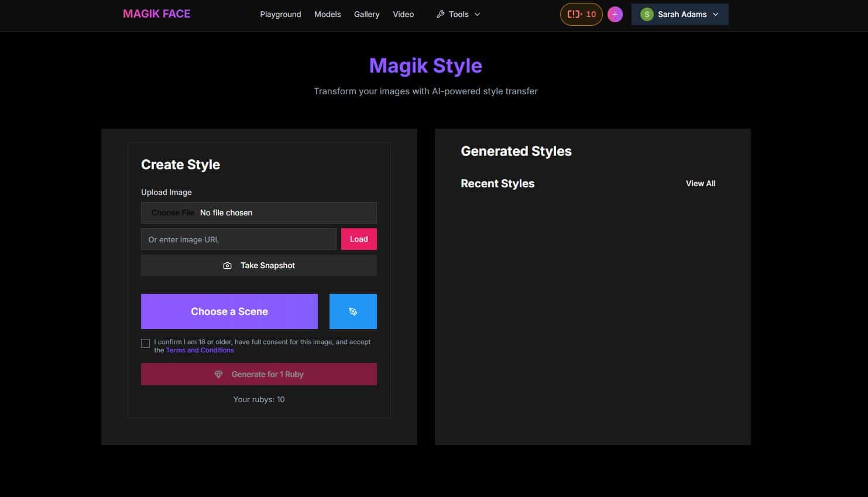Check the age and consent confirmation box
This screenshot has height=497, width=868.
click(145, 344)
